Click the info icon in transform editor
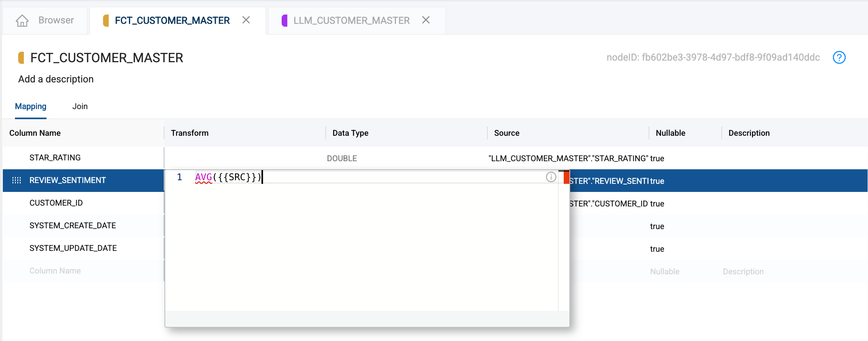 [x=551, y=177]
